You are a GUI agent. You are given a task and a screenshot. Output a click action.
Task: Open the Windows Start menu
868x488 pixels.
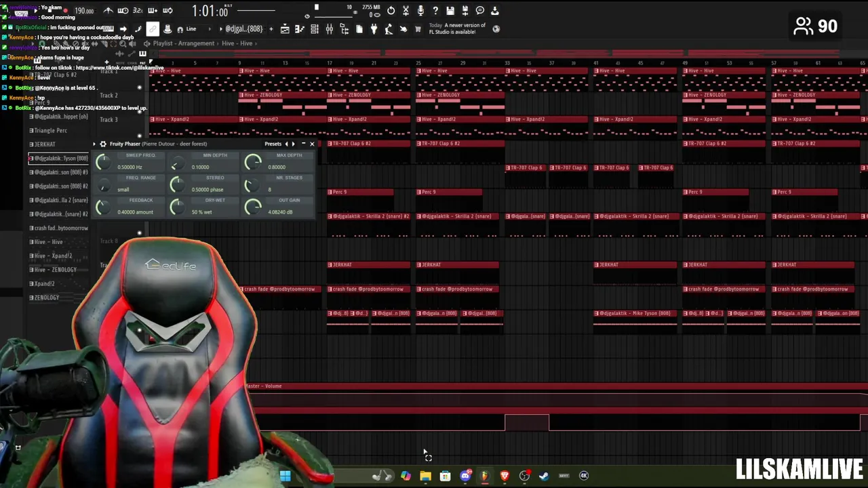click(x=285, y=476)
